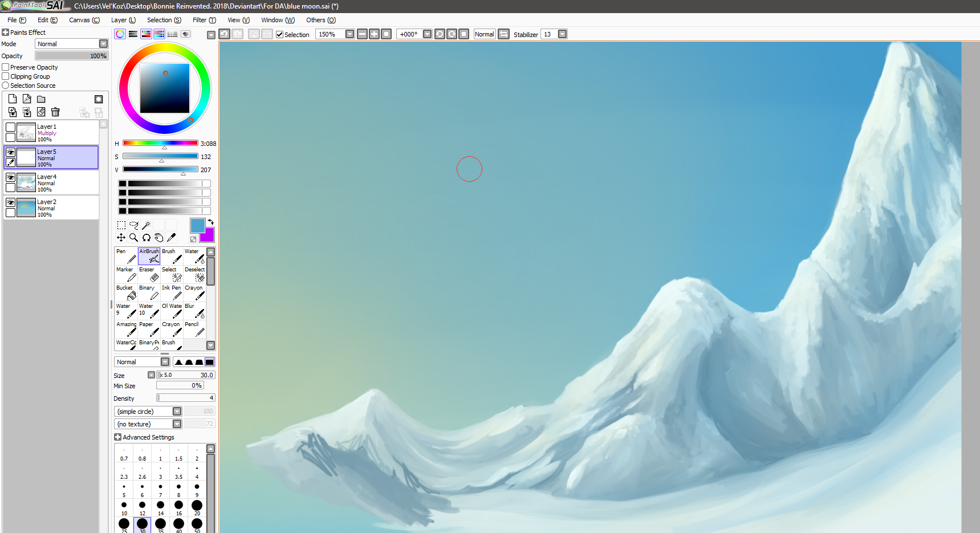
Task: Open the Others menu
Action: 321,20
